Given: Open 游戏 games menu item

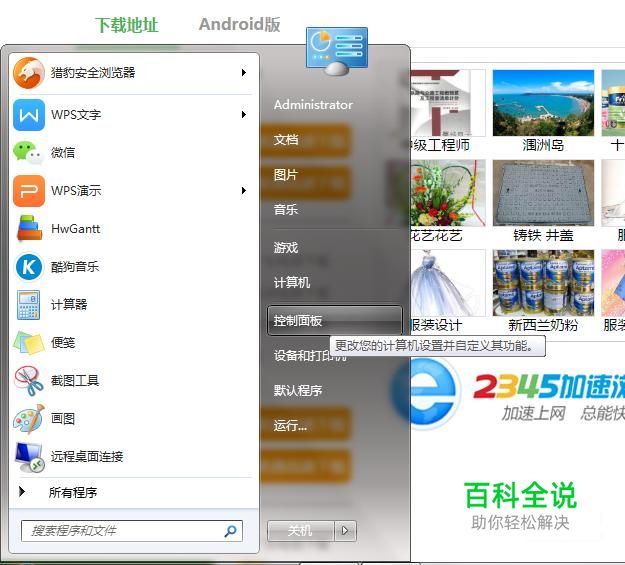Looking at the screenshot, I should (x=286, y=248).
